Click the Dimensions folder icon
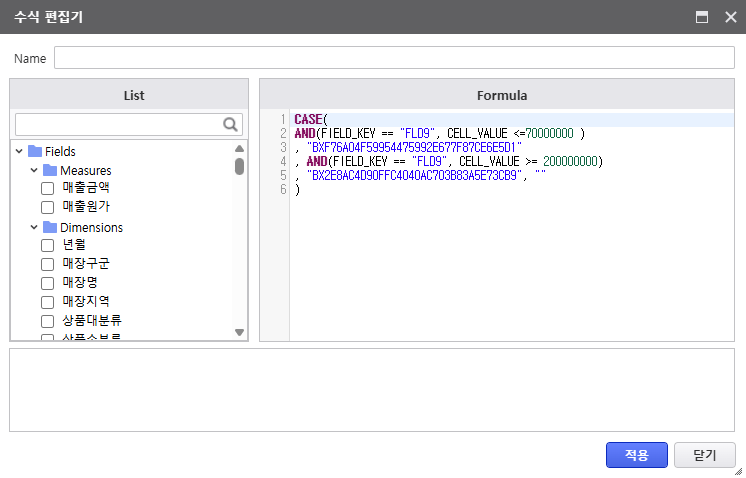This screenshot has height=478, width=746. point(50,227)
